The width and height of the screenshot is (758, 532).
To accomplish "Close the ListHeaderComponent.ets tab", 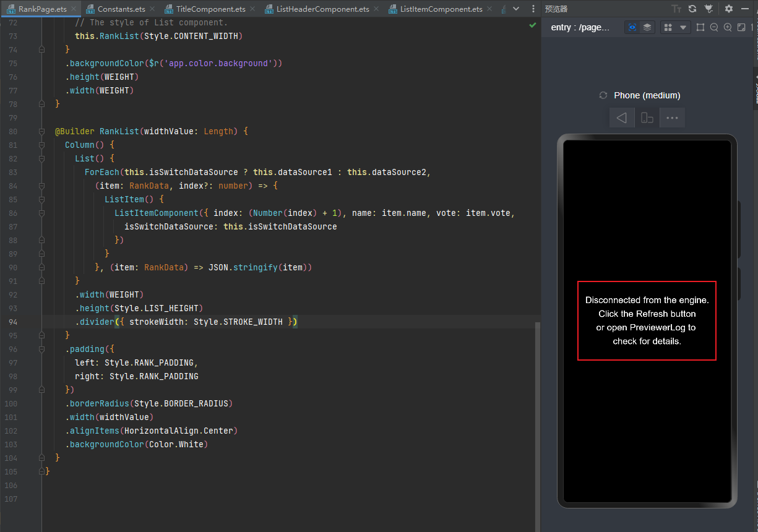I will point(376,9).
